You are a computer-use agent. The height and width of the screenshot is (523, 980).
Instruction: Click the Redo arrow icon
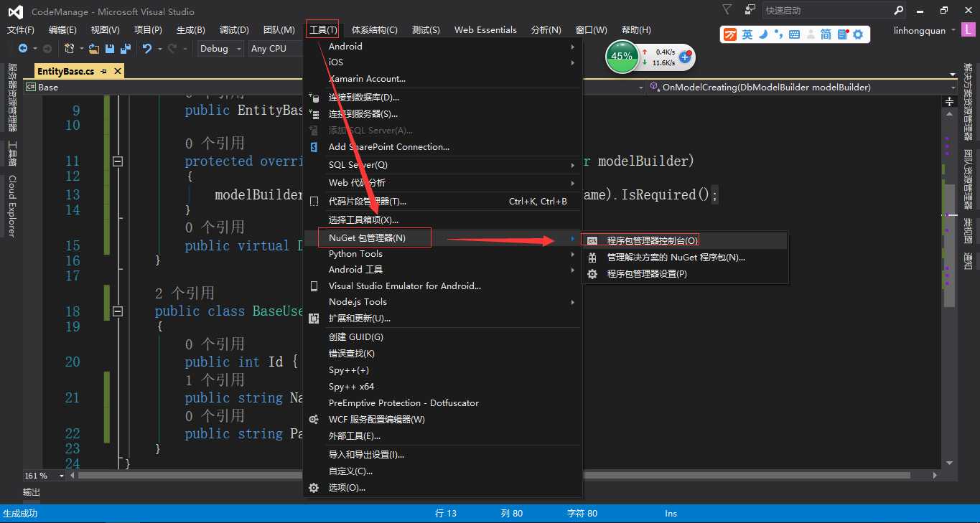click(172, 48)
